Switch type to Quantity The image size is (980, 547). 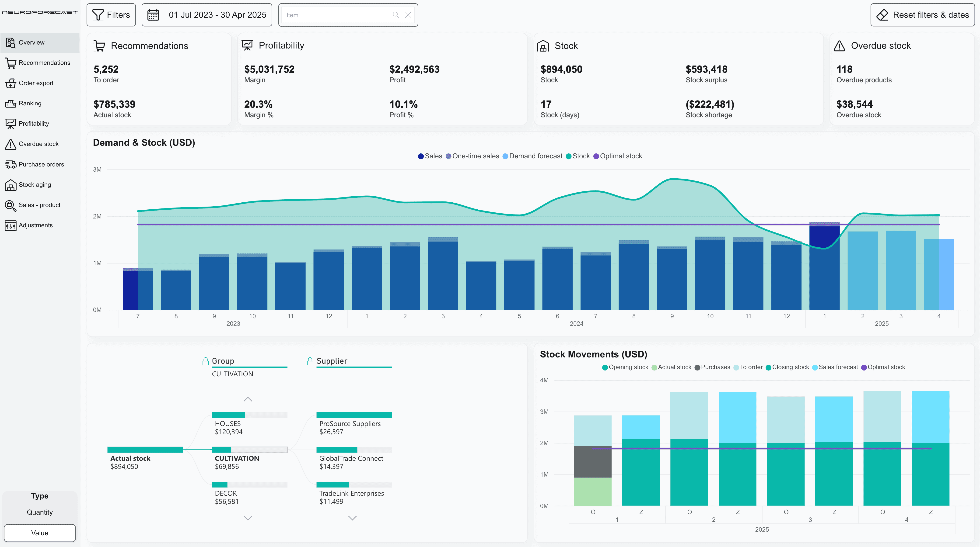point(39,512)
